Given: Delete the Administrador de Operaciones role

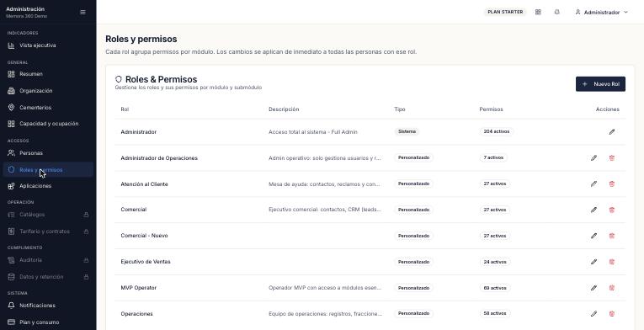Looking at the screenshot, I should pyautogui.click(x=611, y=157).
